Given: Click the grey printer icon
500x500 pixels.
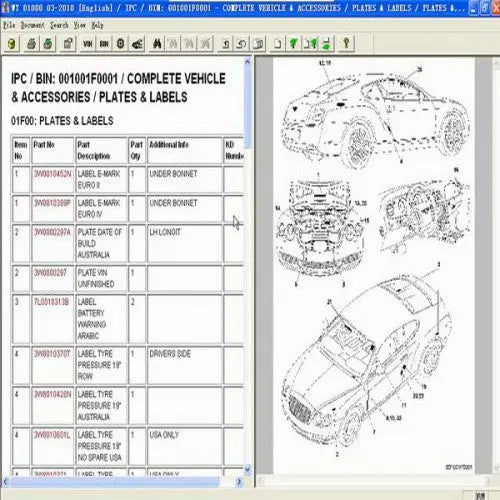Looking at the screenshot, I should pos(31,44).
